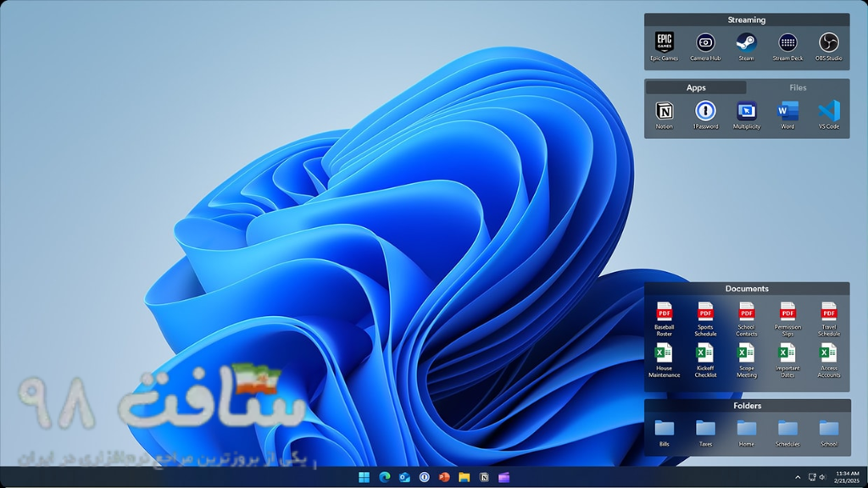
Task: Launch Camera Hub shortcut
Action: (x=705, y=47)
